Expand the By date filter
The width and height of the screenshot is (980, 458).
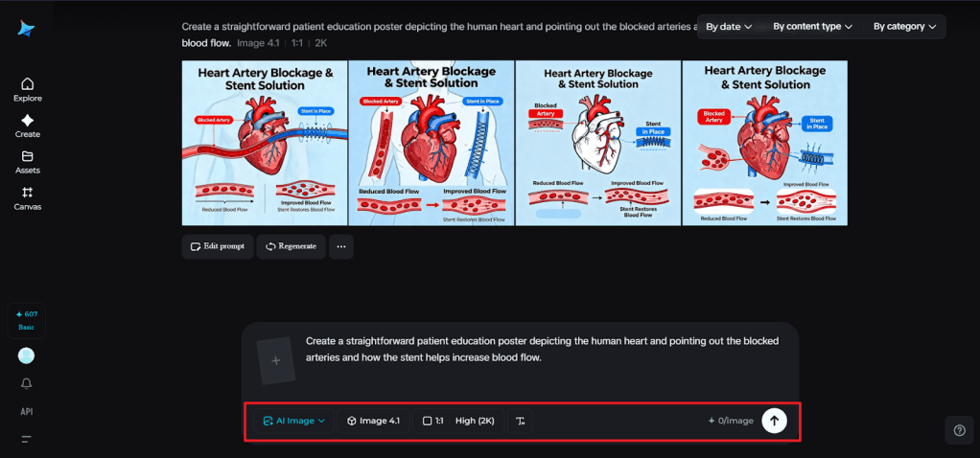click(729, 27)
